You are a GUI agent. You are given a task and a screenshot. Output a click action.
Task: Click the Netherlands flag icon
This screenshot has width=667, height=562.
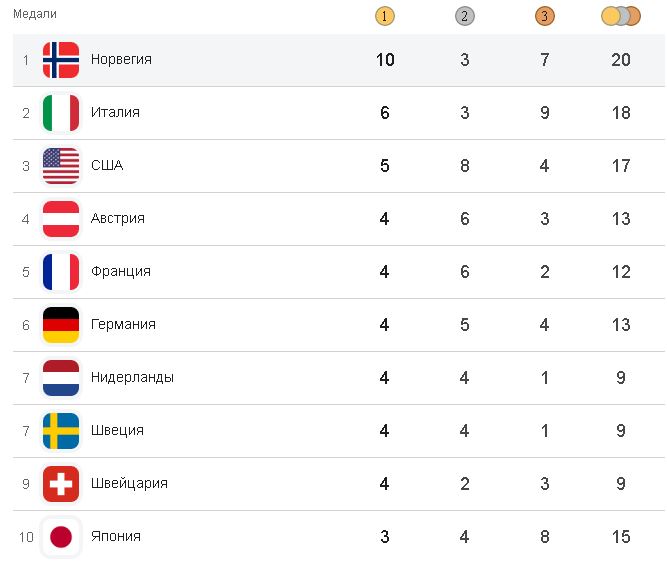coord(61,378)
